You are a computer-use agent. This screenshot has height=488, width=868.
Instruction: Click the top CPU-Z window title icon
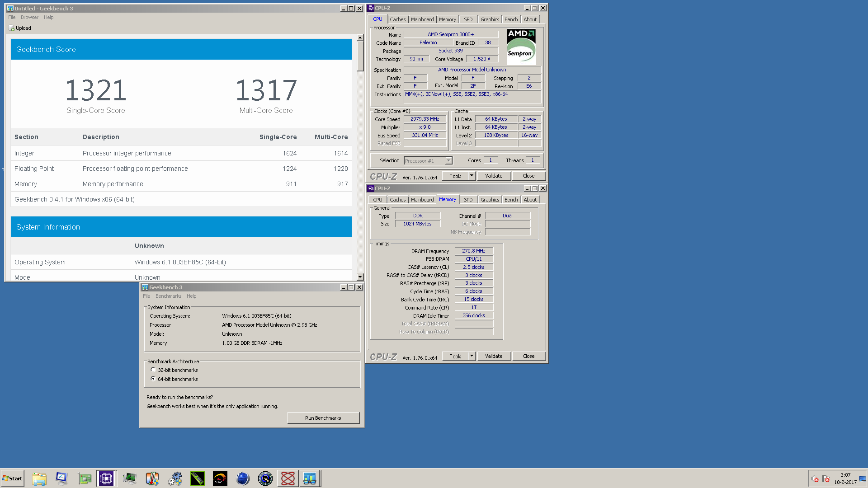coord(371,8)
